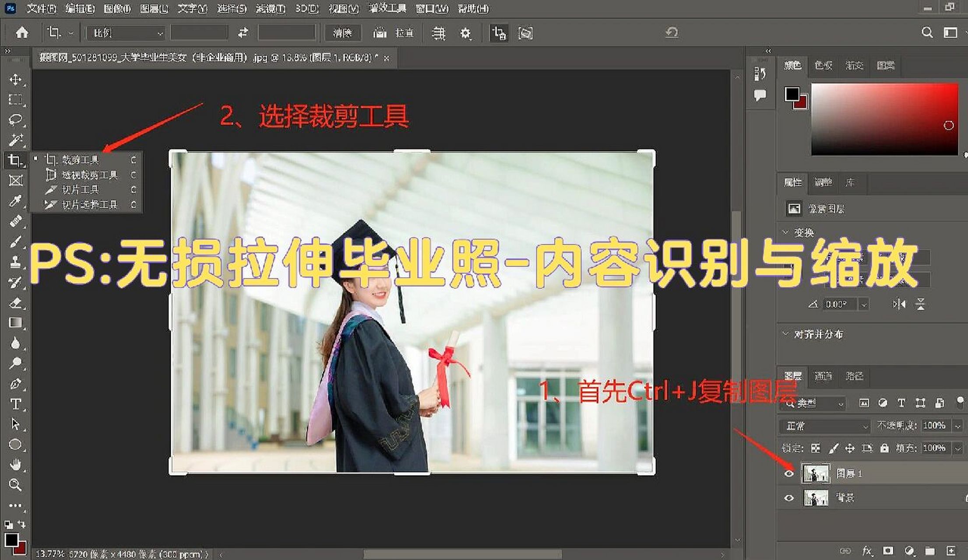Open the 比例 crop ratio dropdown
Screen dimensions: 968x560
(125, 33)
